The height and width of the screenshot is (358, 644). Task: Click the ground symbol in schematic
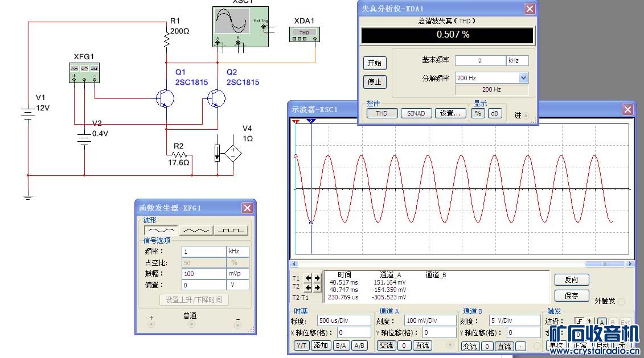(27, 197)
